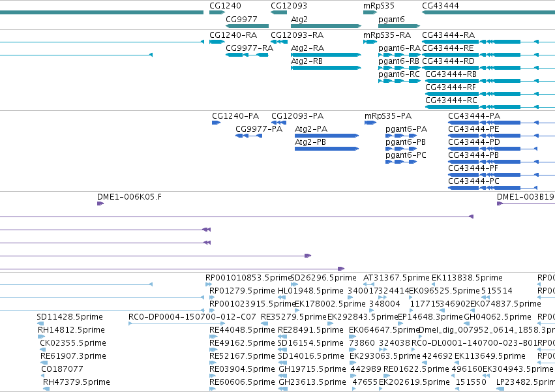Image resolution: width=555 pixels, height=392 pixels.
Task: Click EST RE44048.5prime
Action: (x=242, y=331)
